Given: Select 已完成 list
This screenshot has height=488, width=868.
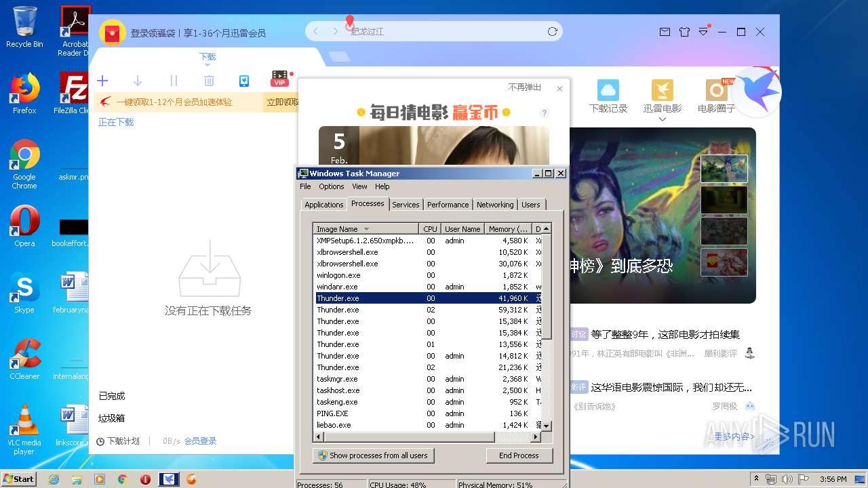Looking at the screenshot, I should click(x=112, y=396).
